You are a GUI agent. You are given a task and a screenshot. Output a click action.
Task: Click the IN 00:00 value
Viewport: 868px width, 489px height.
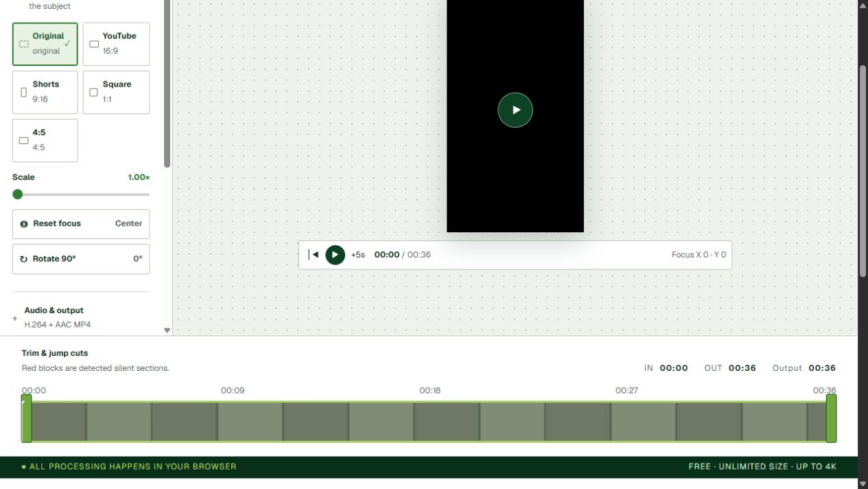point(674,368)
